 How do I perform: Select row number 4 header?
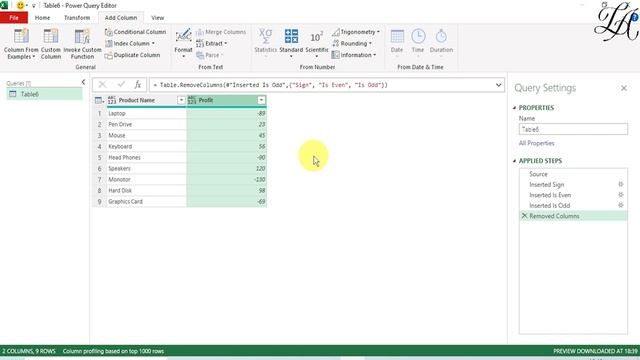(x=99, y=146)
